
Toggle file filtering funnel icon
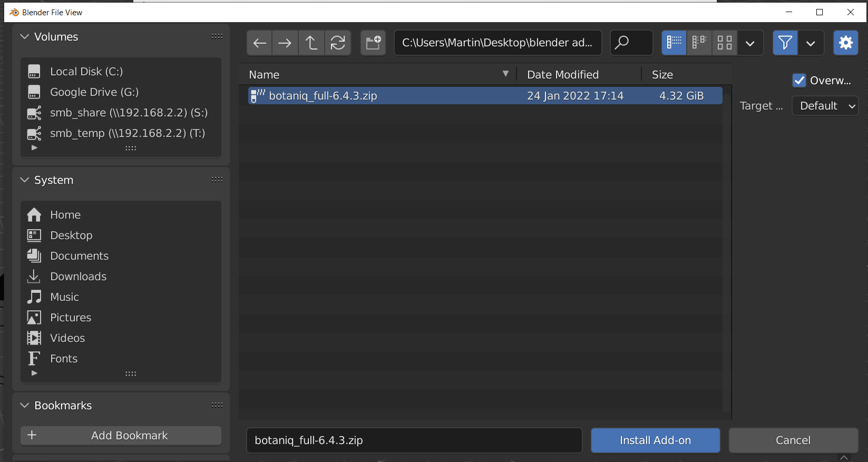pyautogui.click(x=785, y=43)
